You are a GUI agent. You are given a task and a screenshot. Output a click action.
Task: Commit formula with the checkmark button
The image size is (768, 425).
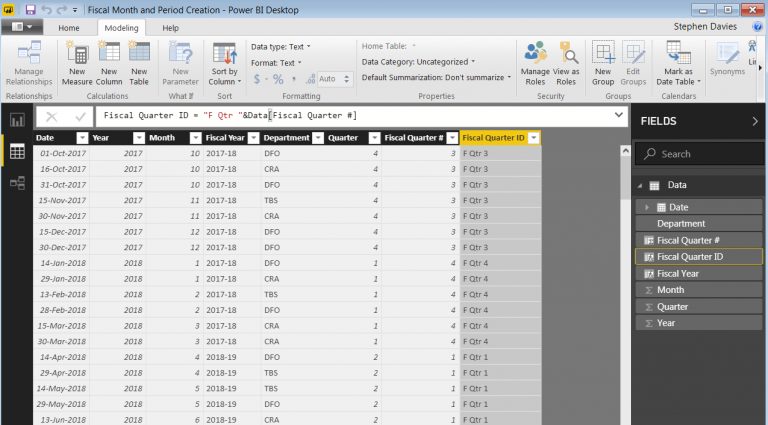(80, 116)
